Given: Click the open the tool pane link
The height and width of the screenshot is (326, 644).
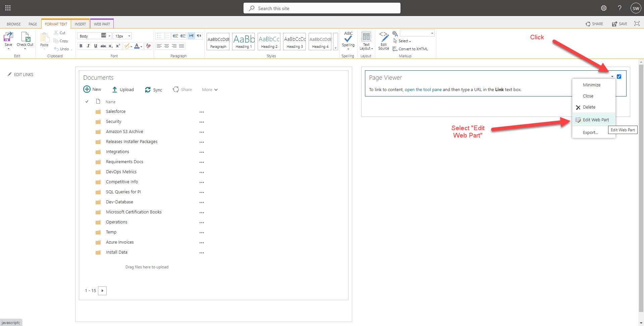Looking at the screenshot, I should [423, 89].
